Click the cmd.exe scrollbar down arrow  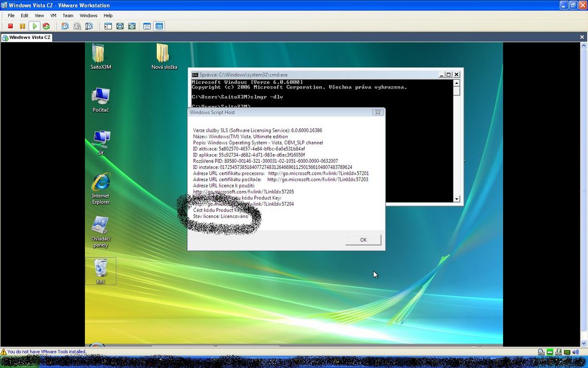(x=457, y=199)
